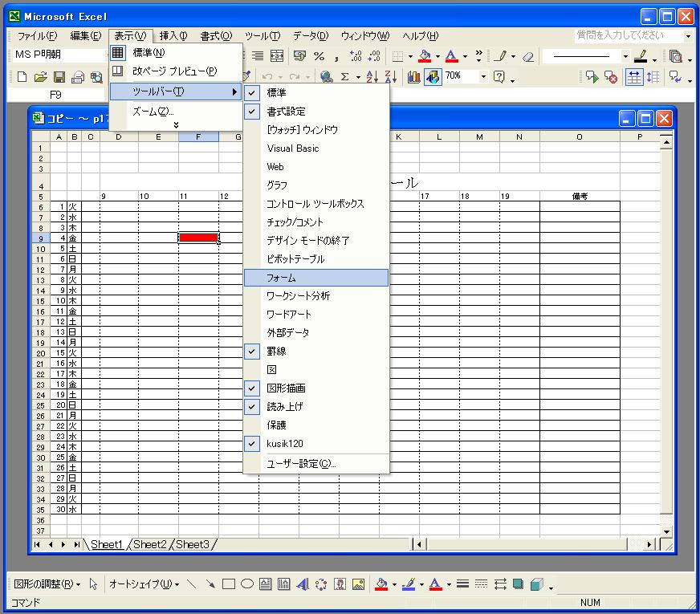Open the 編集 menu

tap(86, 35)
